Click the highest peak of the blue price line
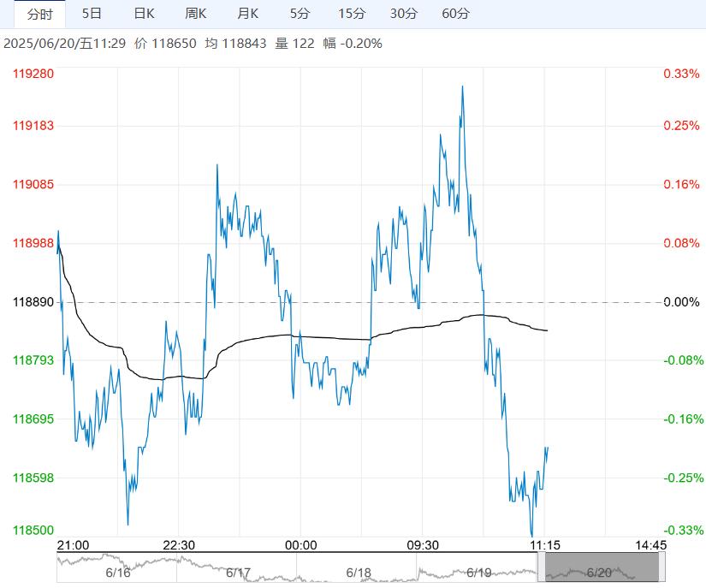This screenshot has width=706, height=588. coord(463,86)
